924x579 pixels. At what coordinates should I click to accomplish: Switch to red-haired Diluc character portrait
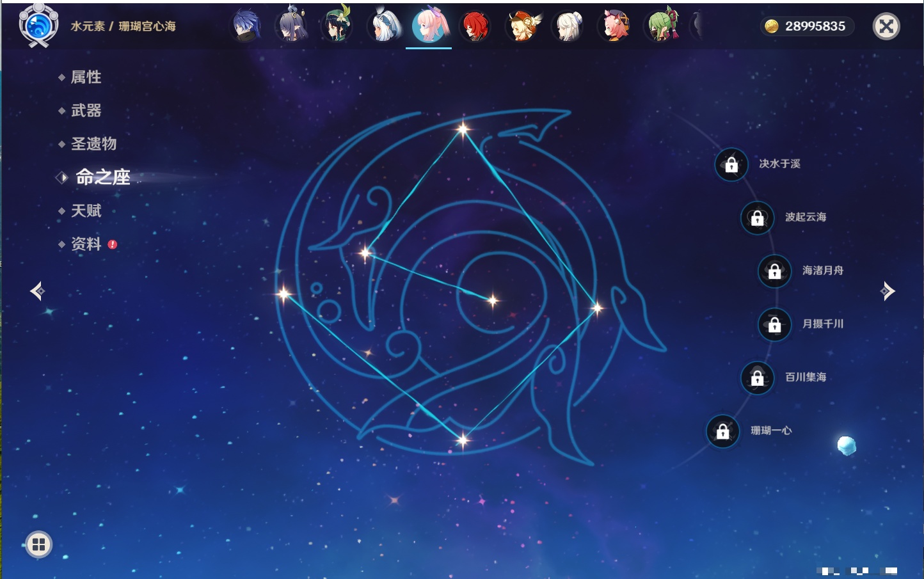pyautogui.click(x=475, y=26)
